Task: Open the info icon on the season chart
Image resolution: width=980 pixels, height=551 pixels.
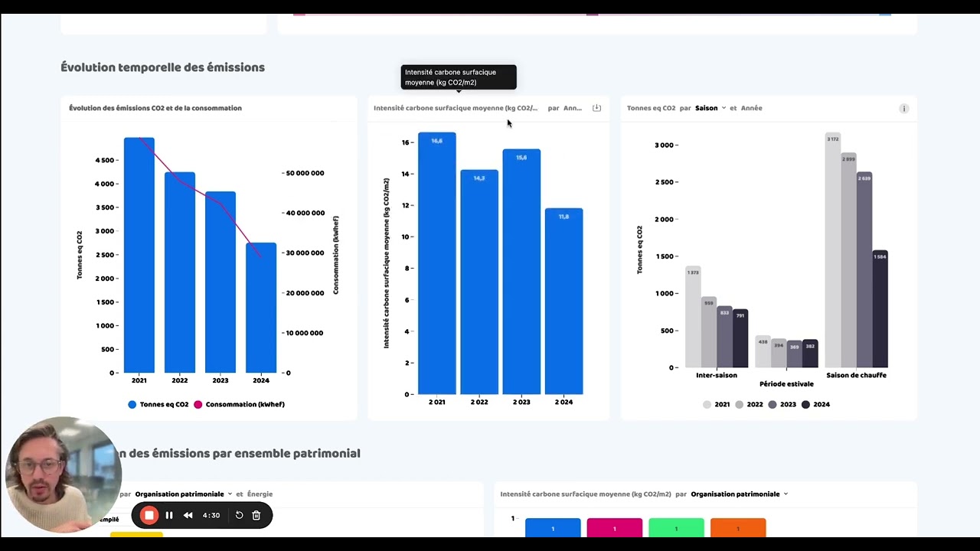Action: (x=903, y=109)
